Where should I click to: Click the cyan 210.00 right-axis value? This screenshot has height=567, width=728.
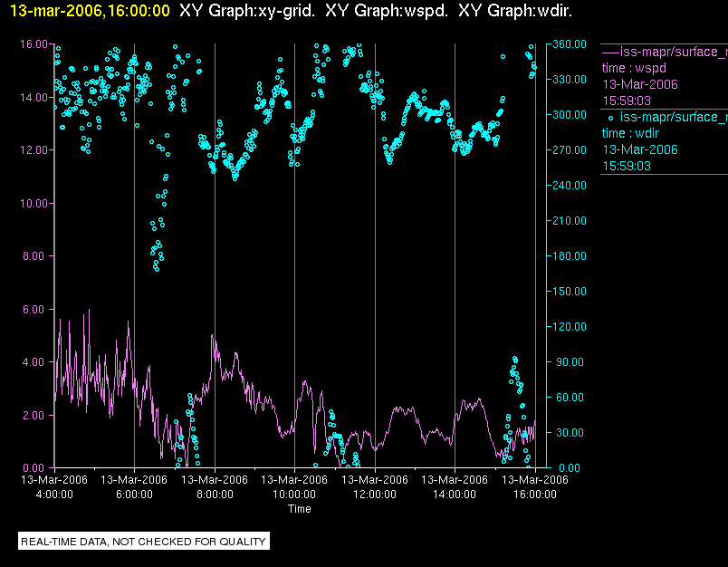click(570, 221)
